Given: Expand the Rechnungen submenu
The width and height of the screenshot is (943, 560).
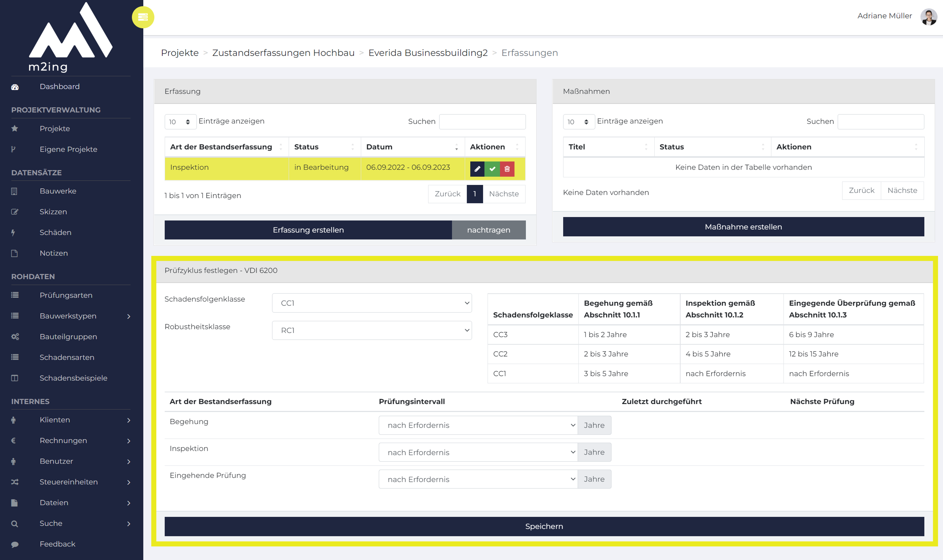Looking at the screenshot, I should pos(129,441).
